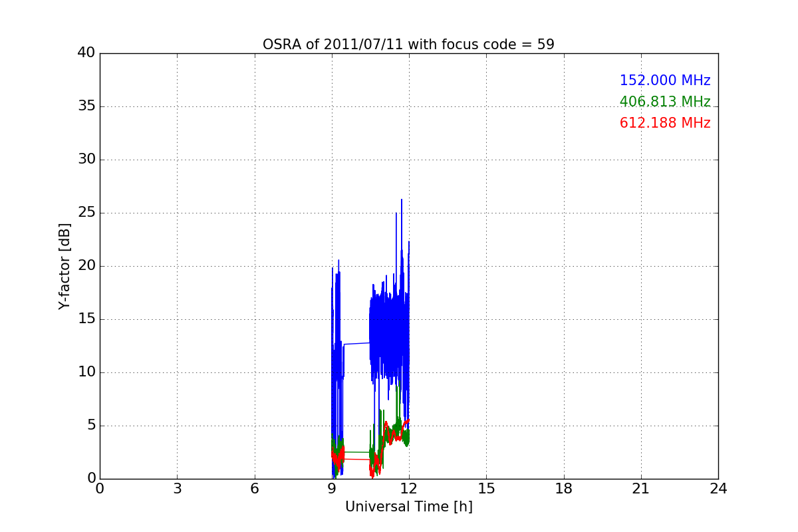This screenshot has height=532, width=798.
Task: Click y-axis tick label '30'
Action: coord(86,160)
